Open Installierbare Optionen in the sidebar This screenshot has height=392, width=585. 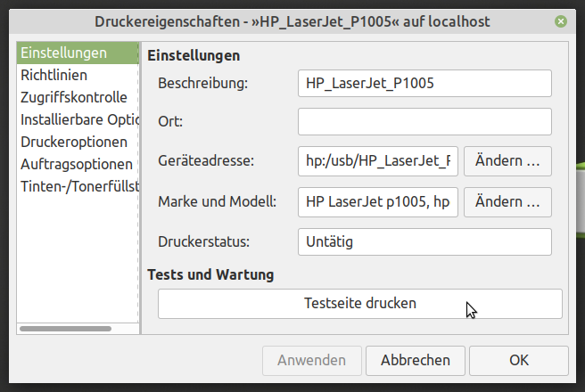point(77,119)
